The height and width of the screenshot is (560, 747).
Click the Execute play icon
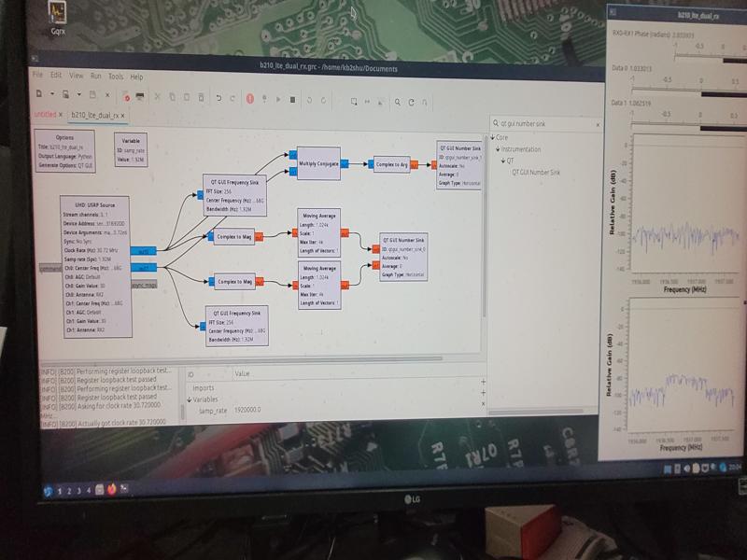278,100
